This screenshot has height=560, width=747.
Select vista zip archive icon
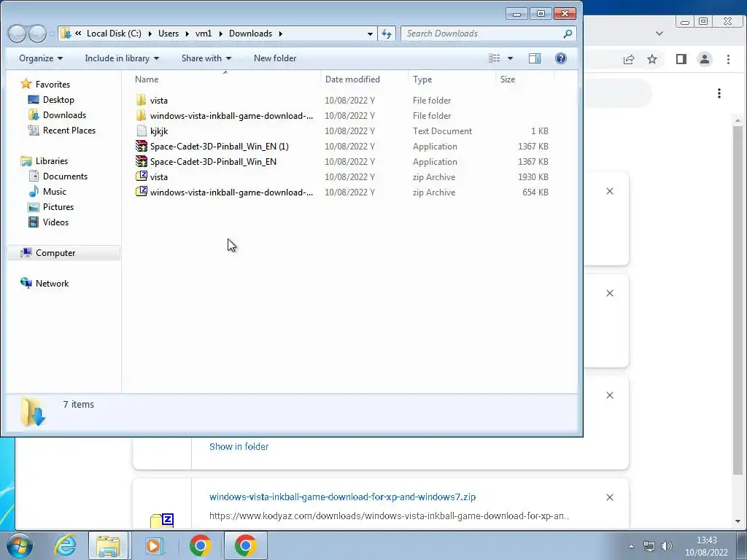click(x=141, y=176)
